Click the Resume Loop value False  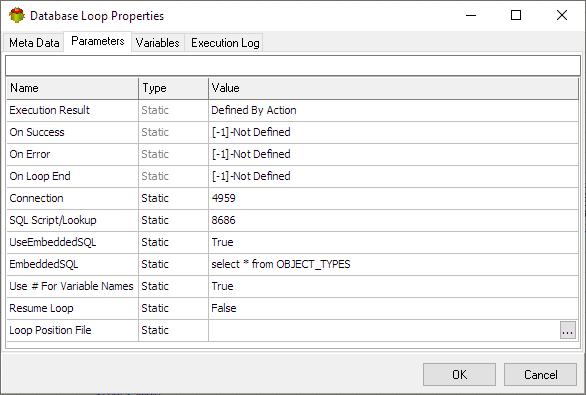(x=223, y=308)
